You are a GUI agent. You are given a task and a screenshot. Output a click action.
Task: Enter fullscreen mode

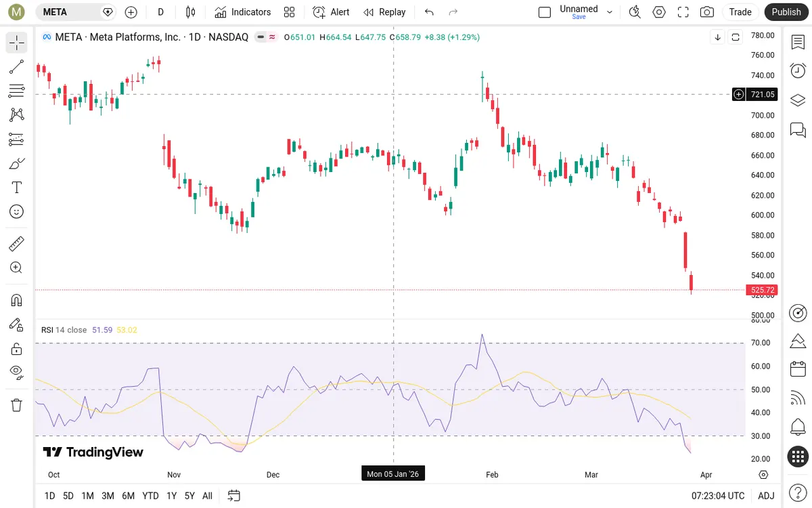683,12
